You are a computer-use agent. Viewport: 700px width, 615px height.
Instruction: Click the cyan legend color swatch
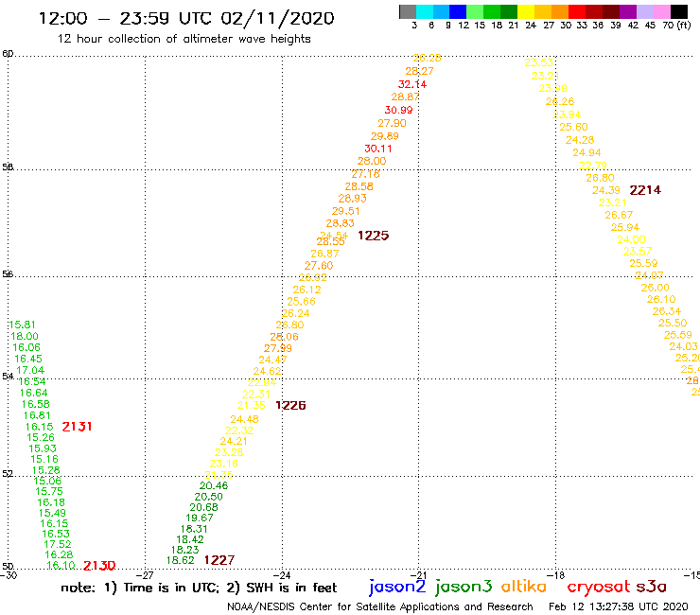coord(425,12)
